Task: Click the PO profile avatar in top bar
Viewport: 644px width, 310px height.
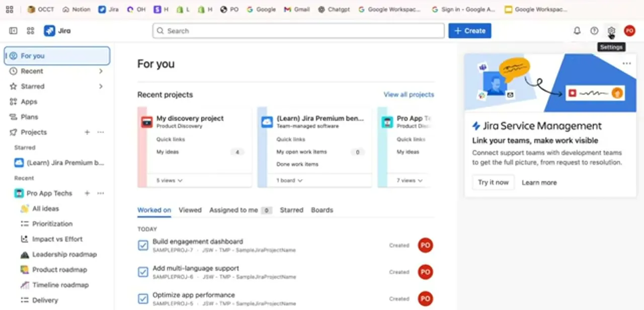Action: click(x=629, y=31)
